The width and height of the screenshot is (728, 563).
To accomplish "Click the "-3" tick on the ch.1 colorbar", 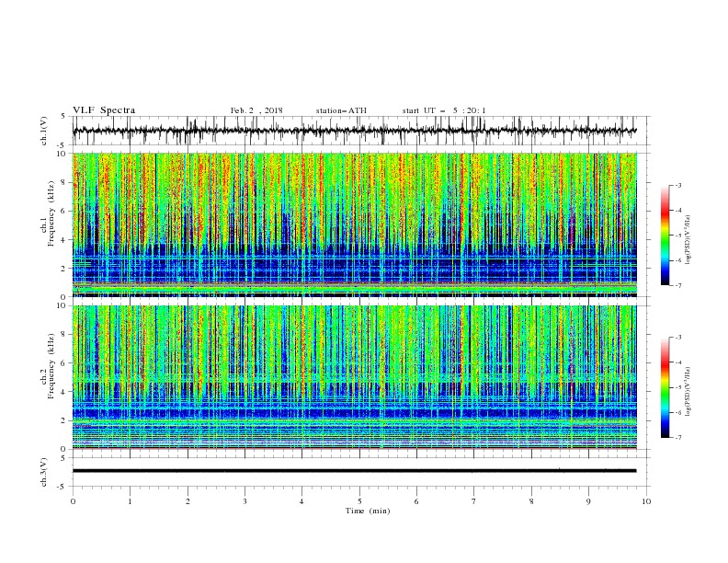I will click(677, 185).
